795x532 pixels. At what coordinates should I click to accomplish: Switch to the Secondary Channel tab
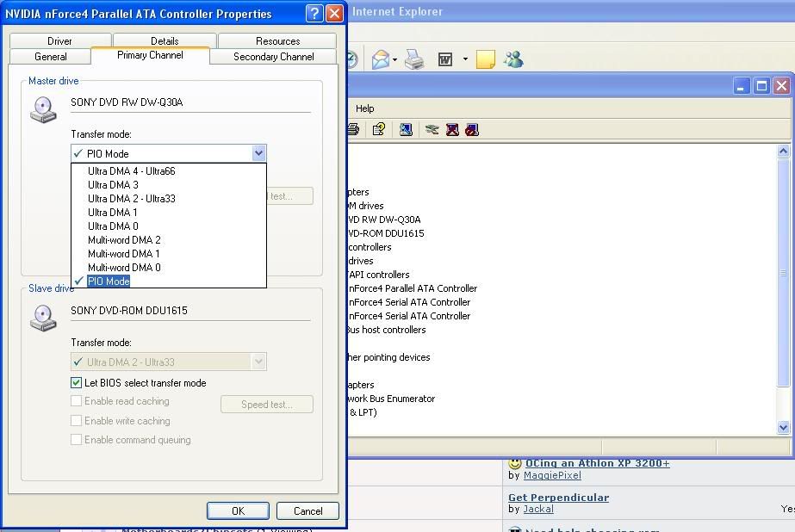[x=273, y=56]
